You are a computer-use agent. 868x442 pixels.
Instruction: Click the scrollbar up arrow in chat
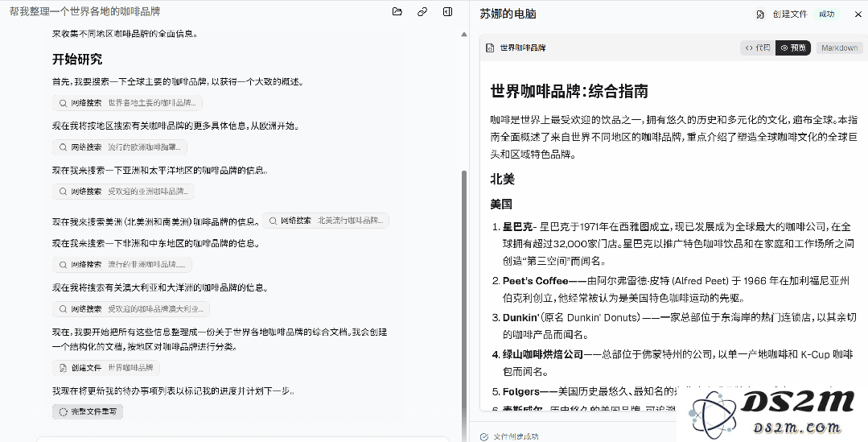point(464,35)
